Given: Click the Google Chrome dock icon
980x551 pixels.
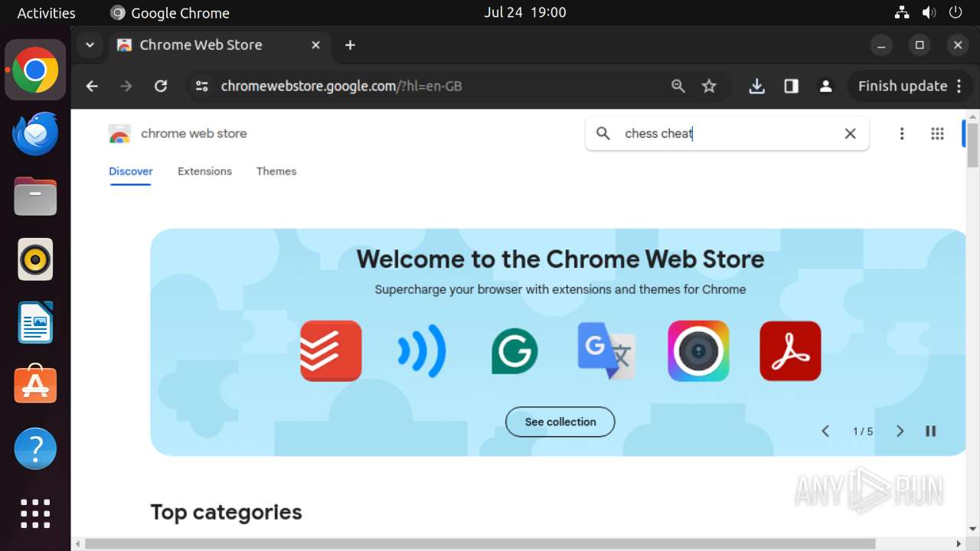Looking at the screenshot, I should point(35,70).
